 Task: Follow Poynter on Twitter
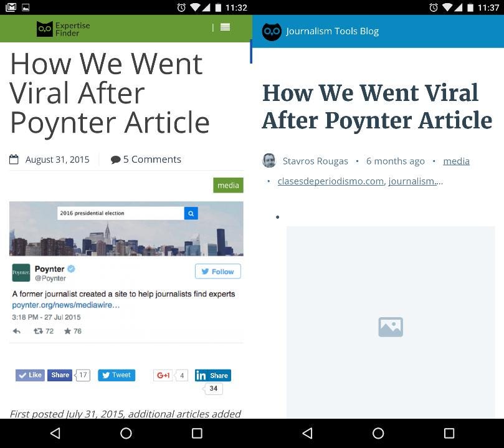coord(218,272)
